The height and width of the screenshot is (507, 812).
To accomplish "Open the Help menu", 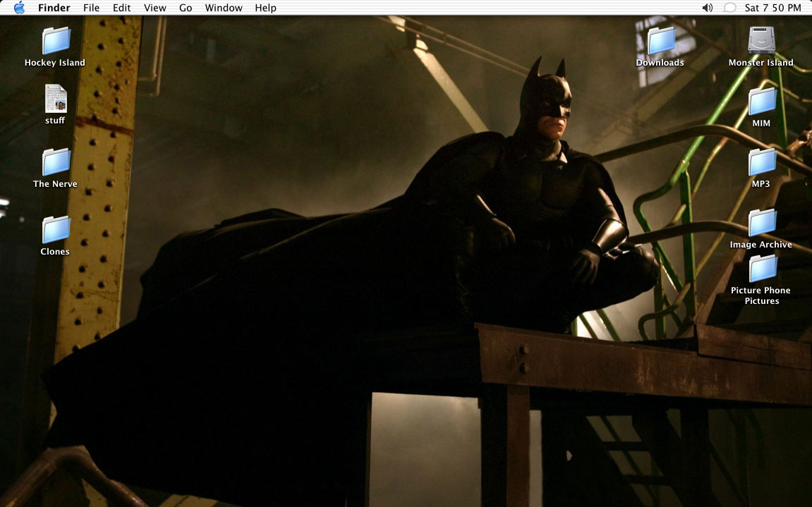I will tap(266, 8).
